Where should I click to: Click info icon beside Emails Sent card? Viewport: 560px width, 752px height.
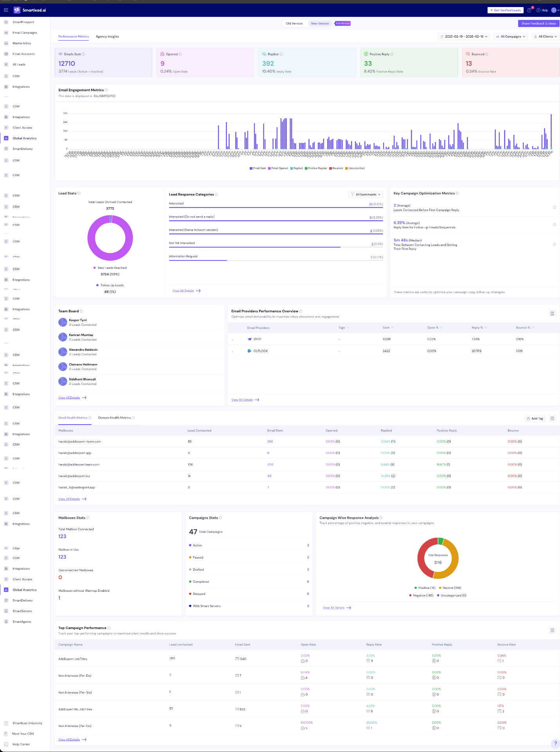click(83, 54)
